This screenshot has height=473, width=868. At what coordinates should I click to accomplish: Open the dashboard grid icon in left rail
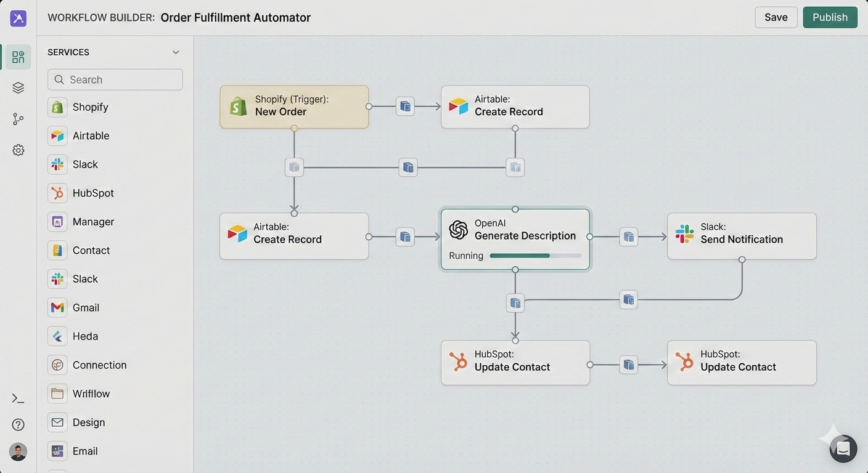pos(18,57)
